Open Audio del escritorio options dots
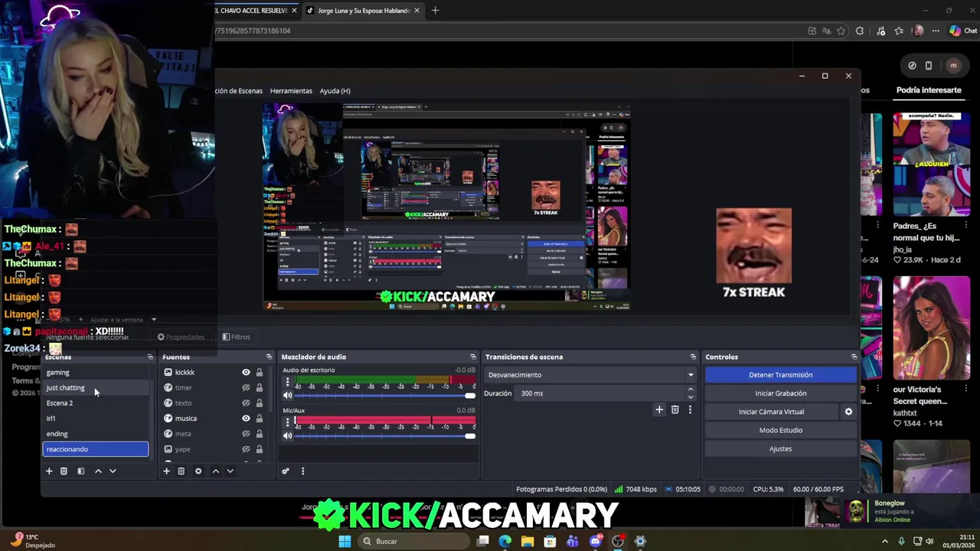The image size is (980, 551). point(288,382)
